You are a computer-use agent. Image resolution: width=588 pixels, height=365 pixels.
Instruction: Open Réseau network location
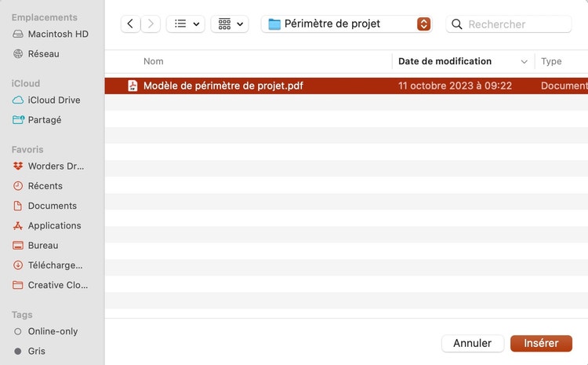click(43, 54)
